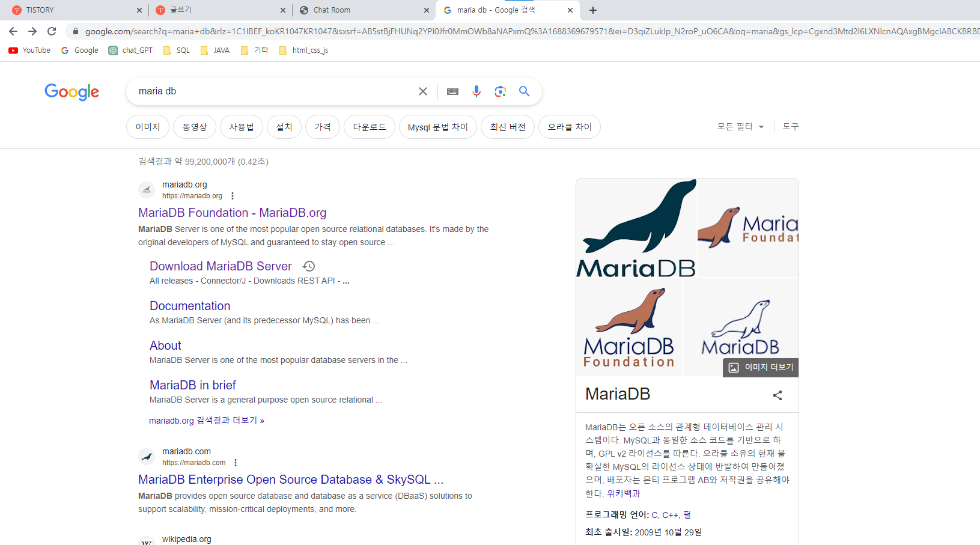Select the 다운로드 filter chip
980x545 pixels.
(x=370, y=127)
